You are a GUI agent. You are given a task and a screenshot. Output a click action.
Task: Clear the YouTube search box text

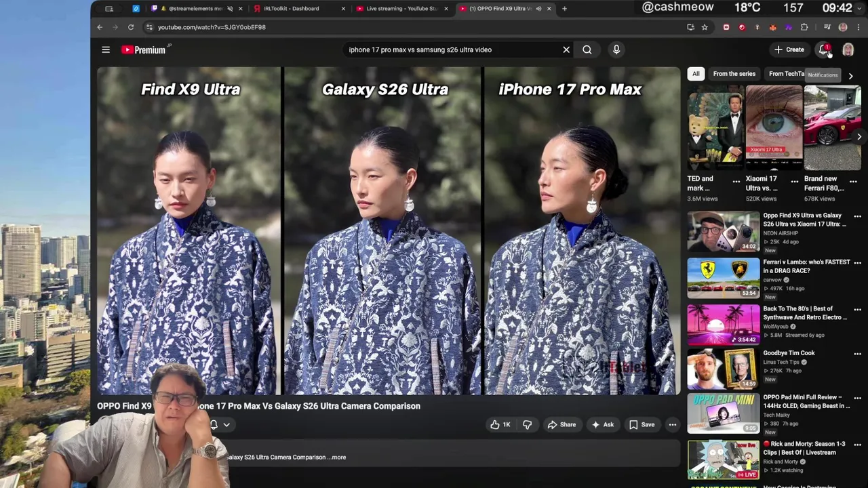tap(566, 49)
